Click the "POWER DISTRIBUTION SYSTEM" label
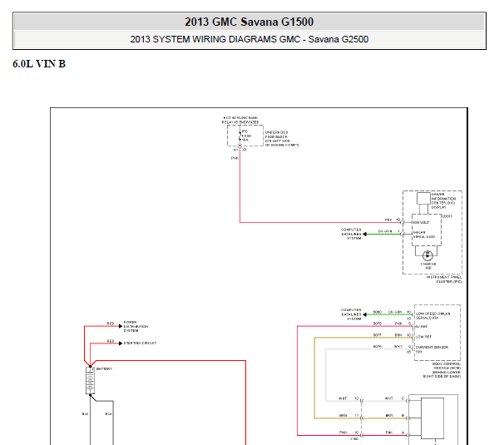 tap(136, 326)
